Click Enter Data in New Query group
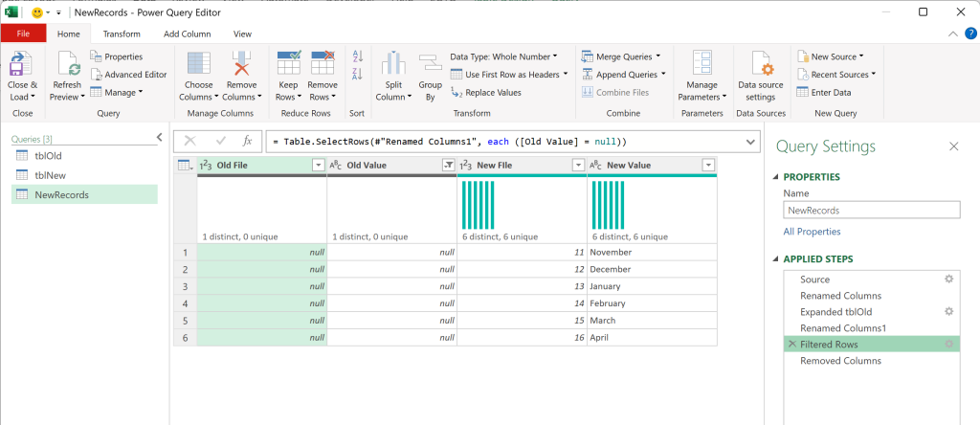 (x=824, y=93)
